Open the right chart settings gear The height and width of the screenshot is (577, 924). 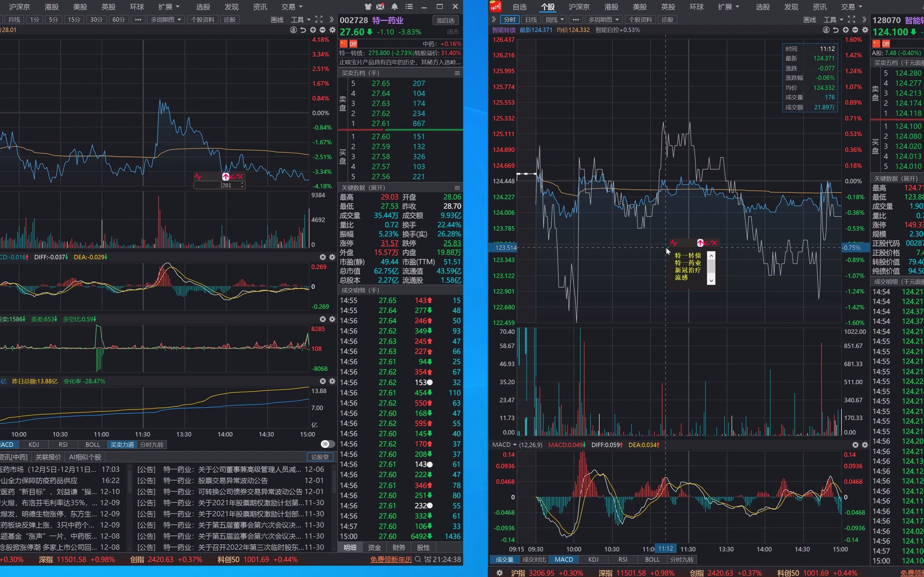pos(865,30)
